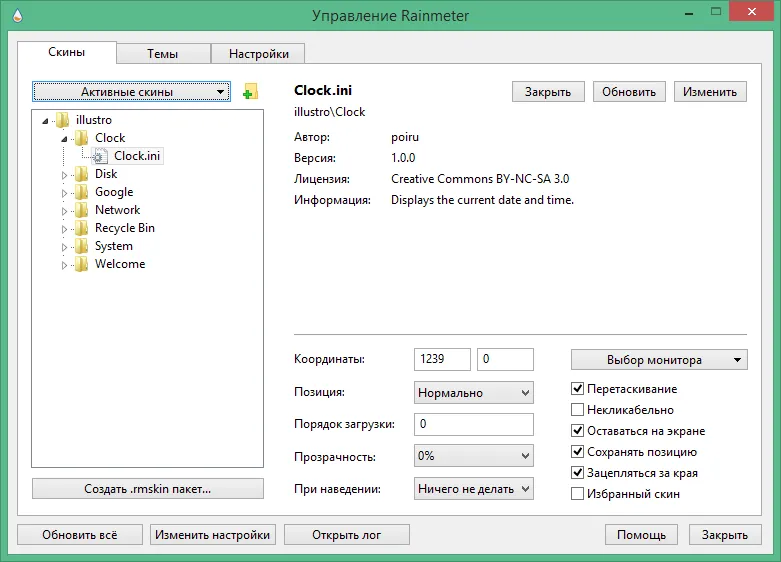This screenshot has height=562, width=781.
Task: Enable the Некликабельно checkbox
Action: point(577,410)
